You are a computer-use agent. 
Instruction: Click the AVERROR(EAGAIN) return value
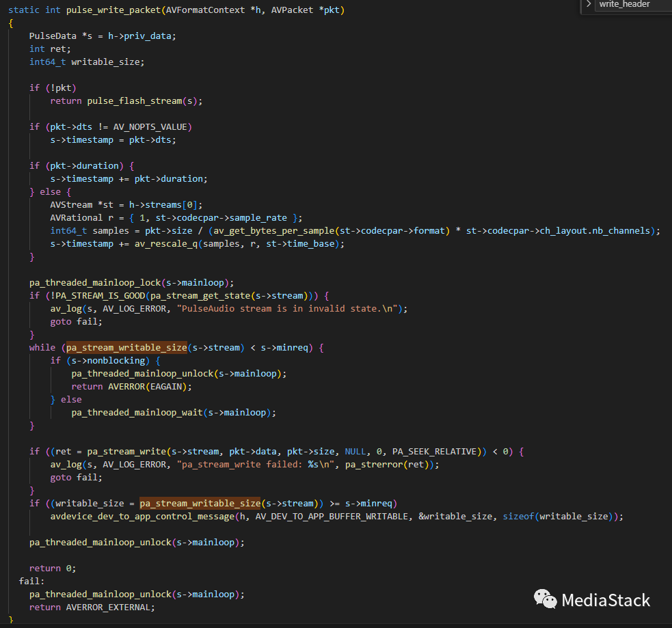coord(149,386)
